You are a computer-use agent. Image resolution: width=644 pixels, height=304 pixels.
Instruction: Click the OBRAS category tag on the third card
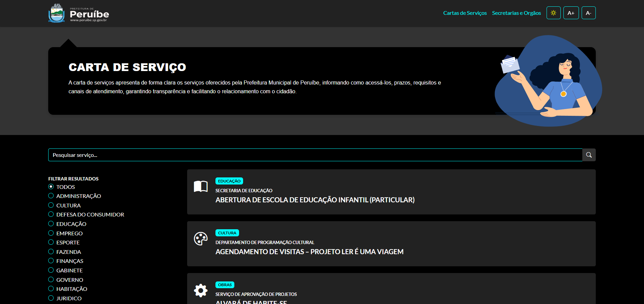(225, 285)
